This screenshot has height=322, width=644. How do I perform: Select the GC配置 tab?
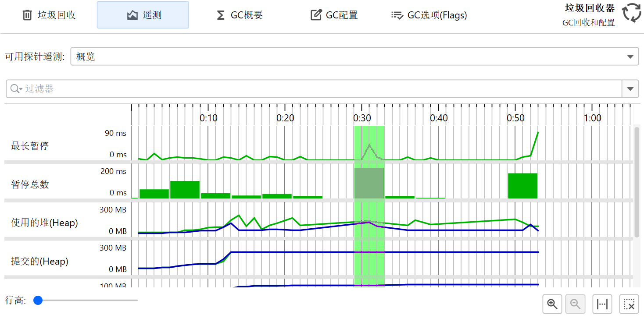tap(334, 15)
